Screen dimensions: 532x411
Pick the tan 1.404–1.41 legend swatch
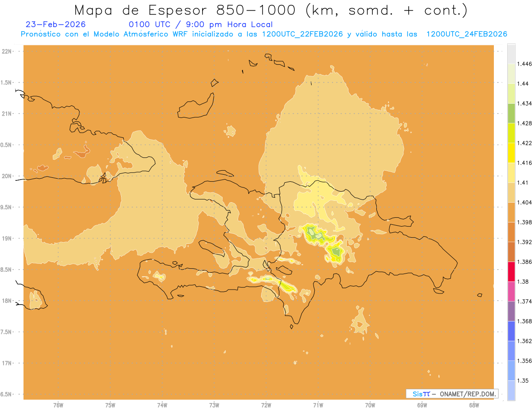(511, 192)
